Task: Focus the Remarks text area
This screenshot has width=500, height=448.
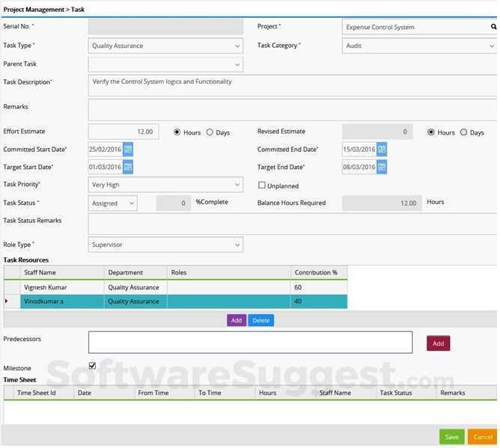Action: click(293, 110)
